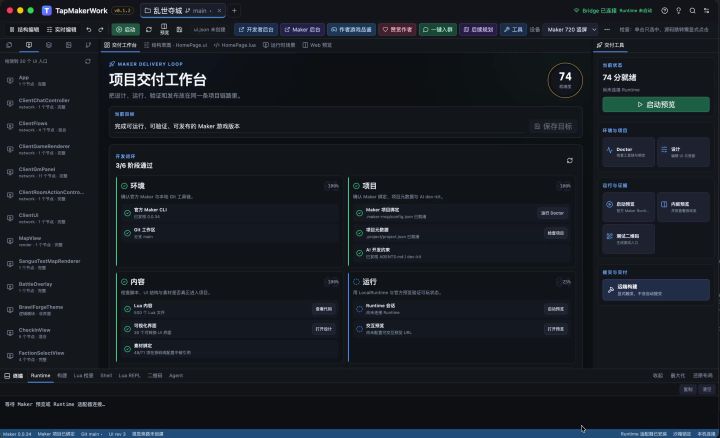
Task: Close the 乱世夺城 project tab
Action: pyautogui.click(x=219, y=11)
